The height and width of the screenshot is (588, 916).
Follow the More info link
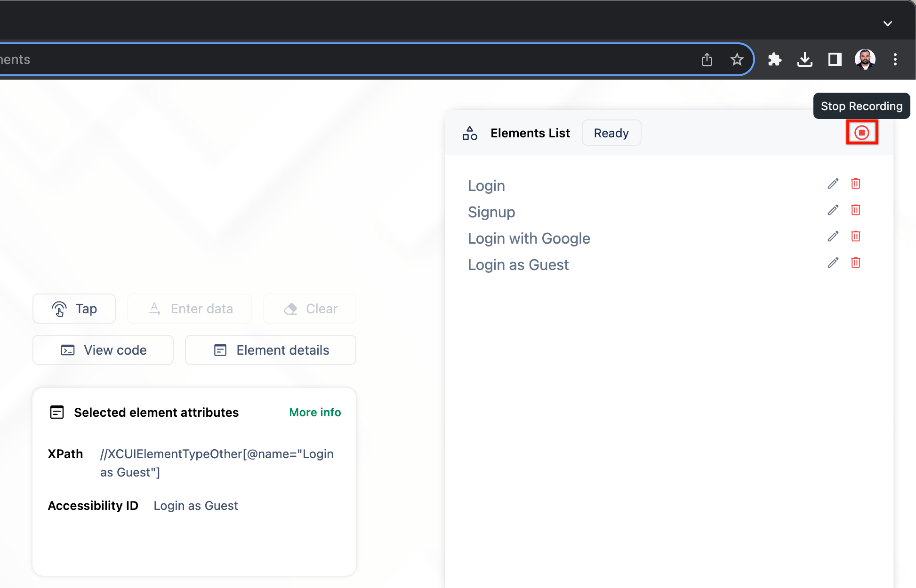315,413
